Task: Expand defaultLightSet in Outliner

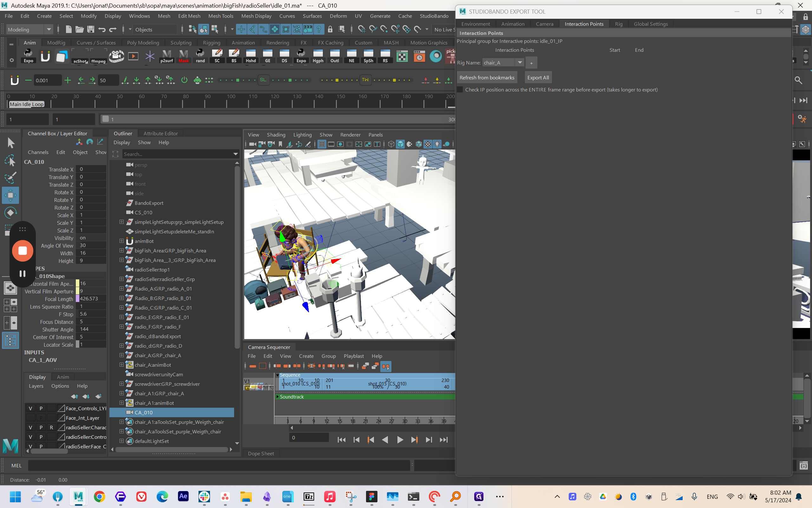Action: click(x=121, y=441)
